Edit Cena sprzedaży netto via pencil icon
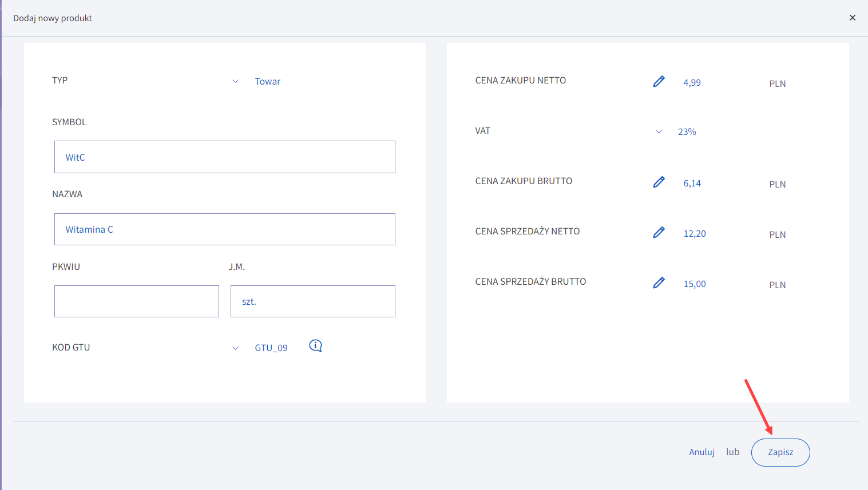The image size is (868, 490). click(659, 233)
